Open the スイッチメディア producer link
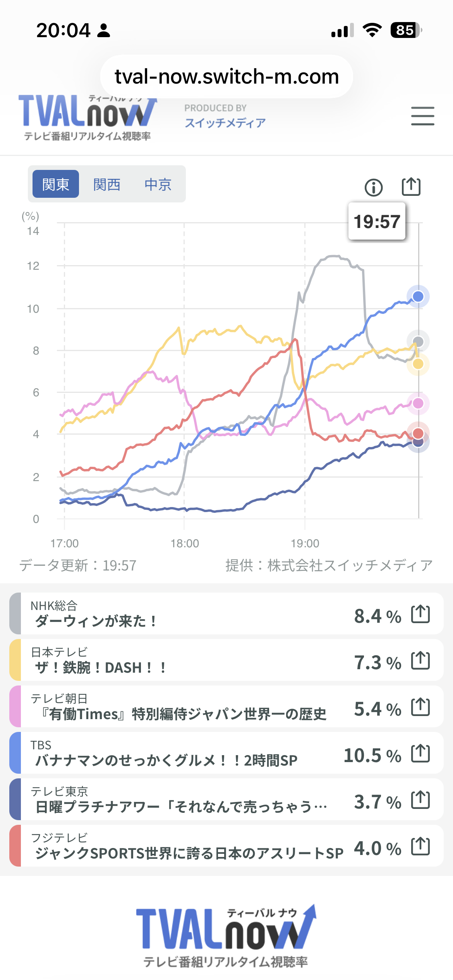The image size is (453, 980). tap(225, 123)
